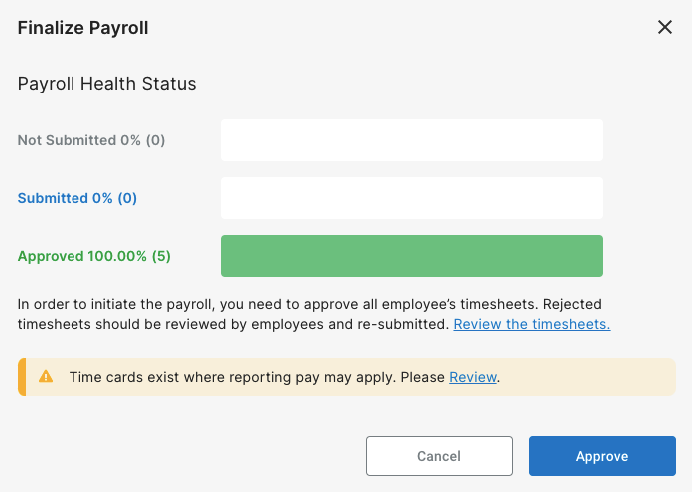Click the Payroll Health Status heading

107,84
